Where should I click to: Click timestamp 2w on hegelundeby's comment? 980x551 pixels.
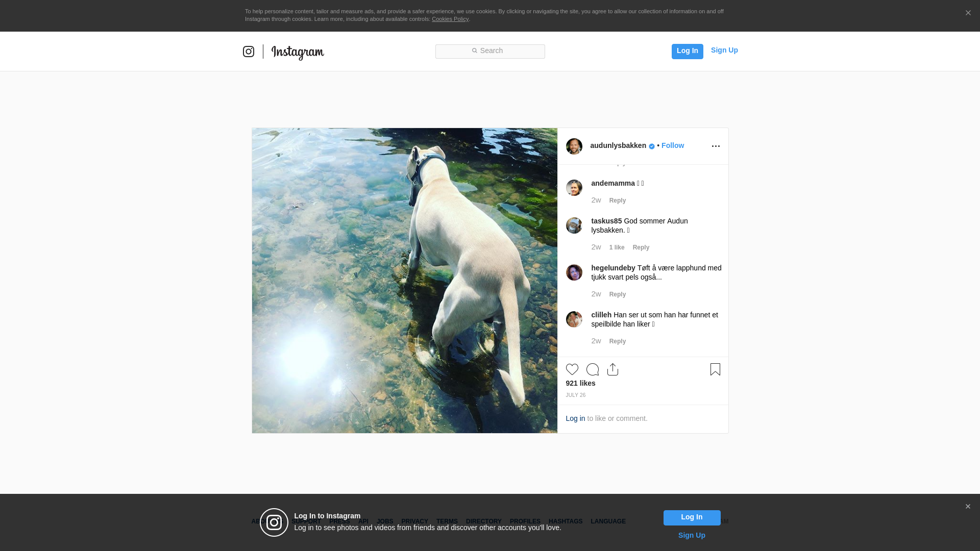click(x=596, y=294)
